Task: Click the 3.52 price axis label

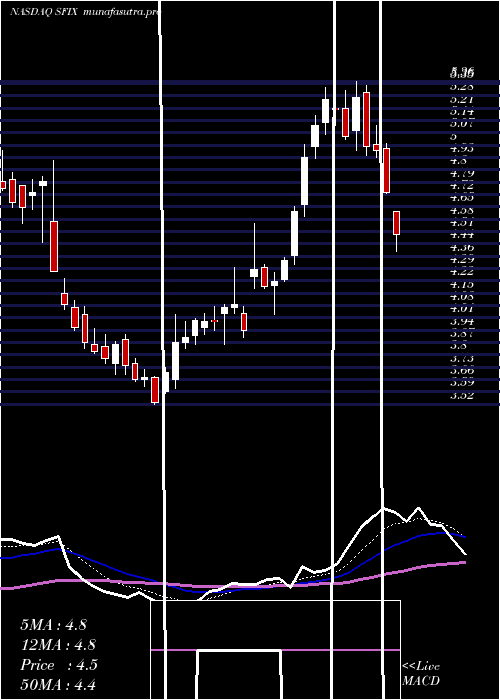Action: point(462,396)
